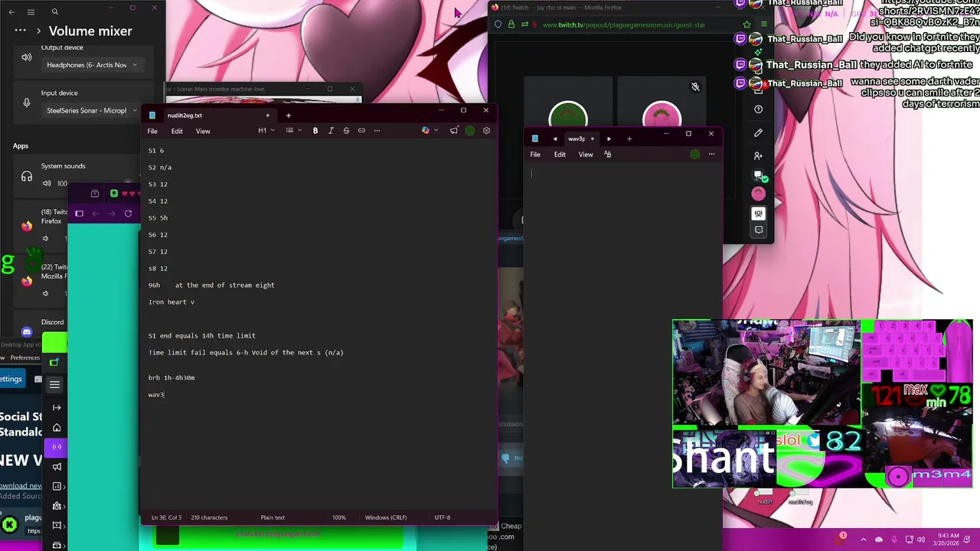Click the megaphone feedback icon in Notepad
The image size is (980, 551).
click(x=454, y=131)
